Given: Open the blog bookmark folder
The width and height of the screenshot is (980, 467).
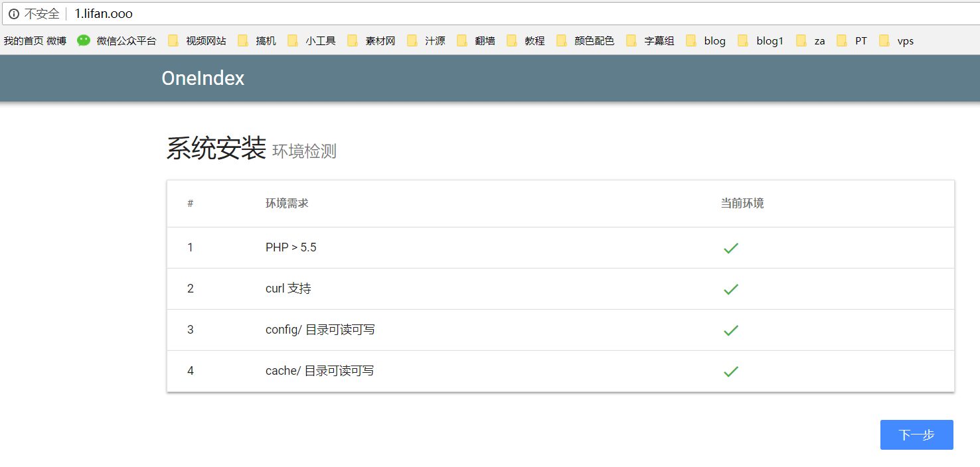Looking at the screenshot, I should click(706, 41).
